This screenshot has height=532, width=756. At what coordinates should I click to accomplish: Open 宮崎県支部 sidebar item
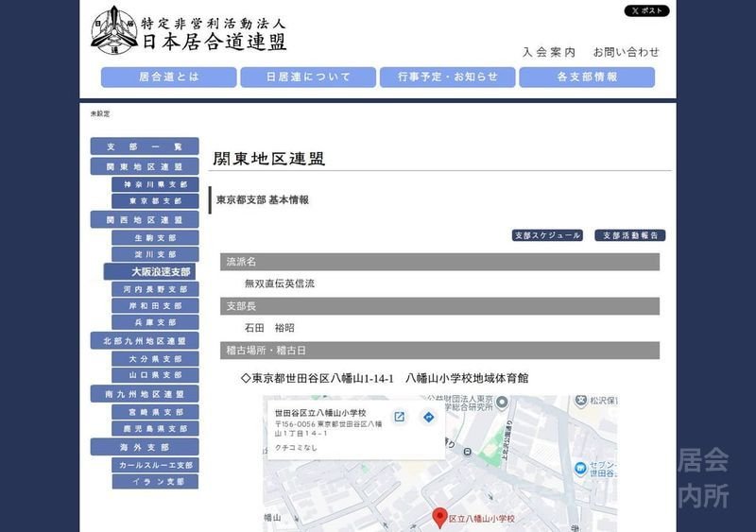(155, 412)
